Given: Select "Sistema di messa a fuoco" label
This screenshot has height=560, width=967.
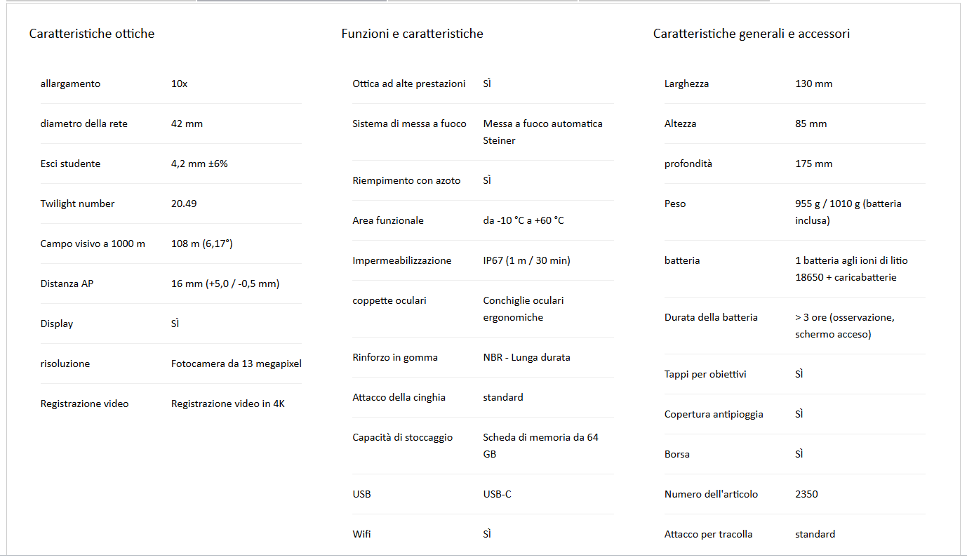Looking at the screenshot, I should (x=409, y=124).
